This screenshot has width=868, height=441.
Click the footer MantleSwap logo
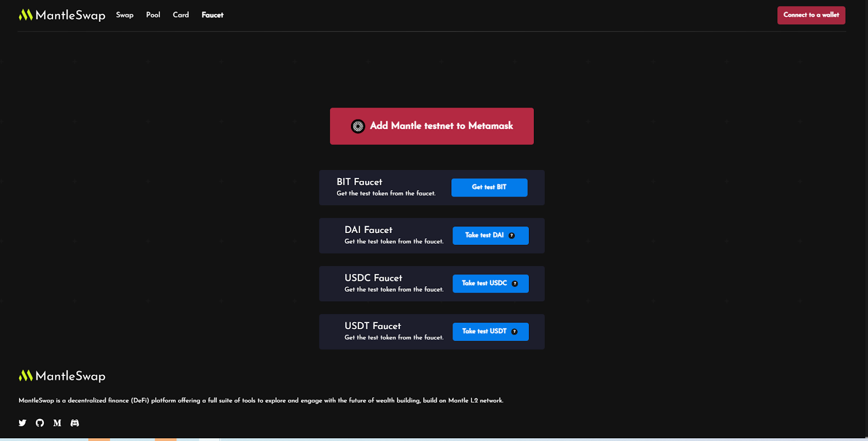[x=62, y=376]
